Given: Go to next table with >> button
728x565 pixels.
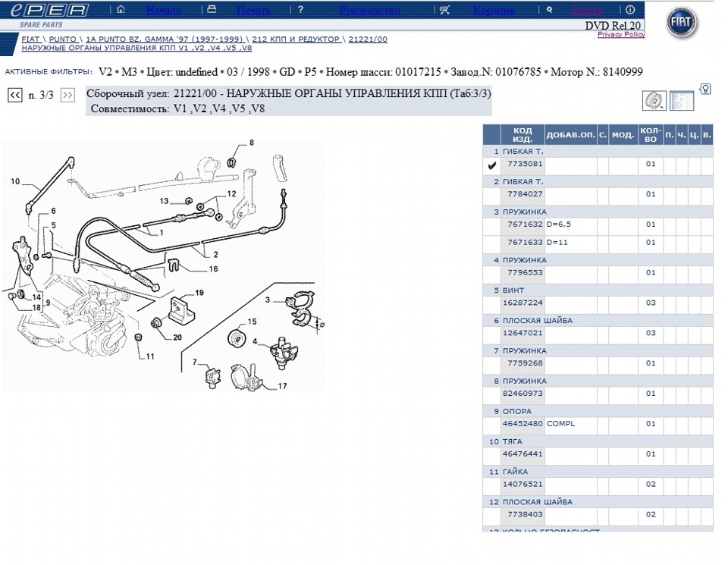Looking at the screenshot, I should click(x=67, y=95).
